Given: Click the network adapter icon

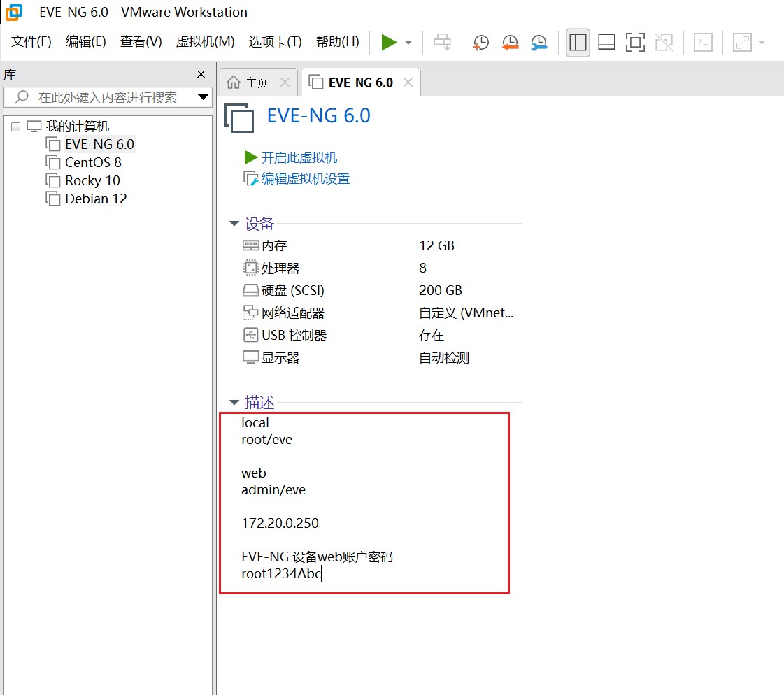Looking at the screenshot, I should 250,313.
